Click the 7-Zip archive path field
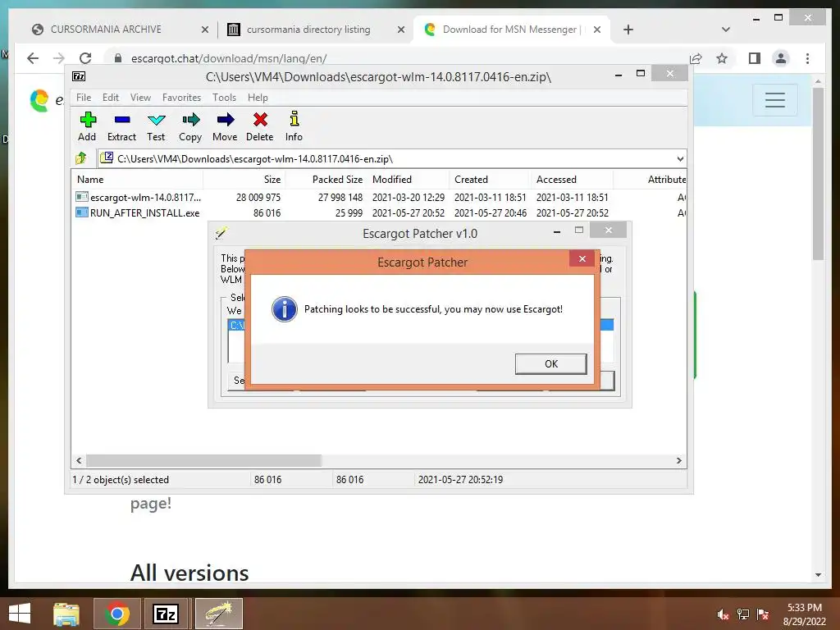840x630 pixels. click(391, 158)
